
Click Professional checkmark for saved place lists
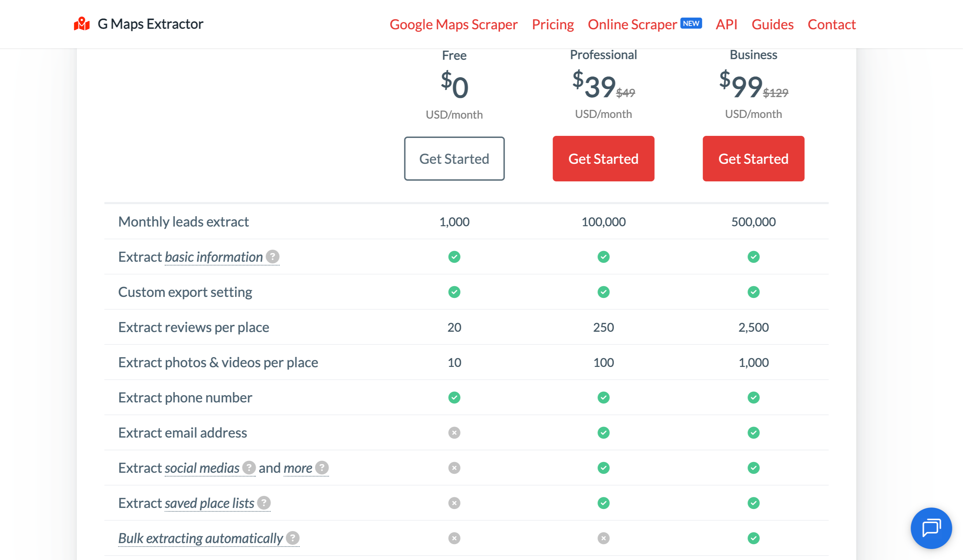[603, 503]
